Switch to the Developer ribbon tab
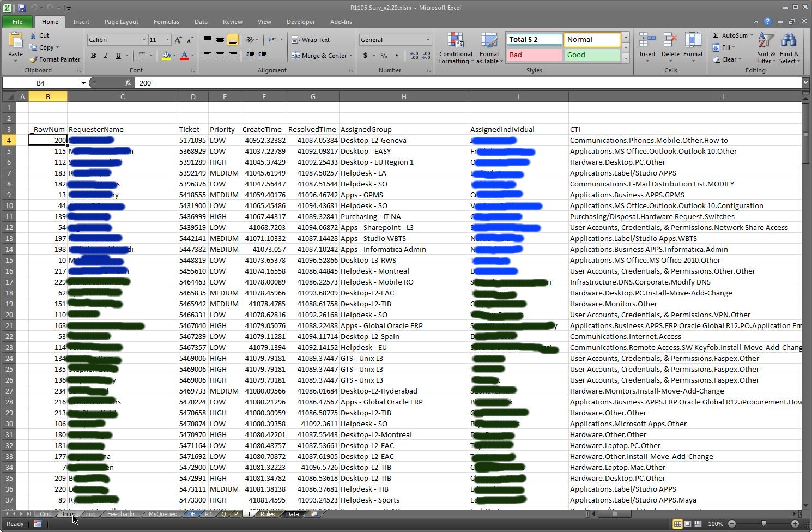This screenshot has height=532, width=812. (x=301, y=22)
